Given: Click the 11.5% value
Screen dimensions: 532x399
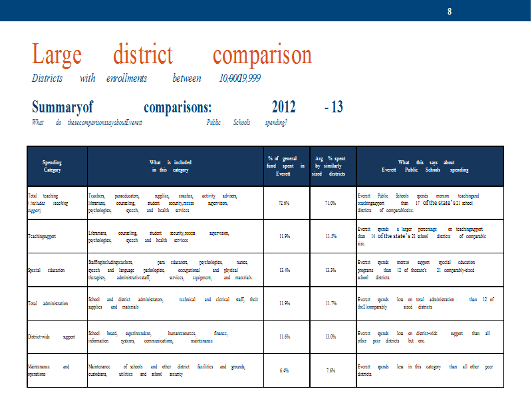Looking at the screenshot, I should 331,237.
